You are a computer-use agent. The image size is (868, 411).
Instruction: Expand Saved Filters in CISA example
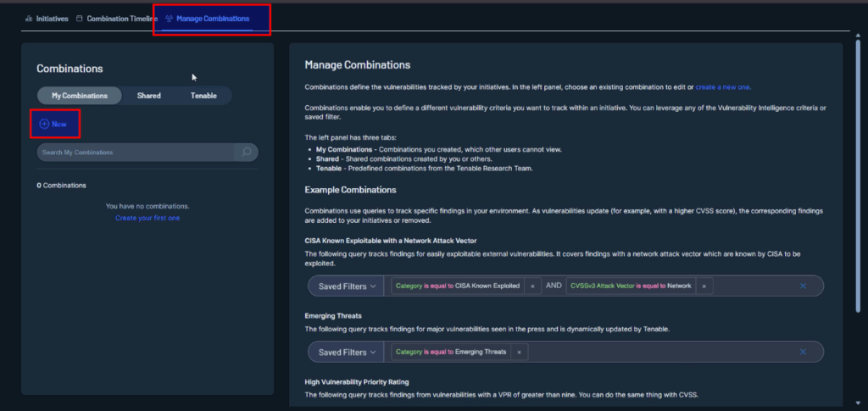(x=348, y=286)
